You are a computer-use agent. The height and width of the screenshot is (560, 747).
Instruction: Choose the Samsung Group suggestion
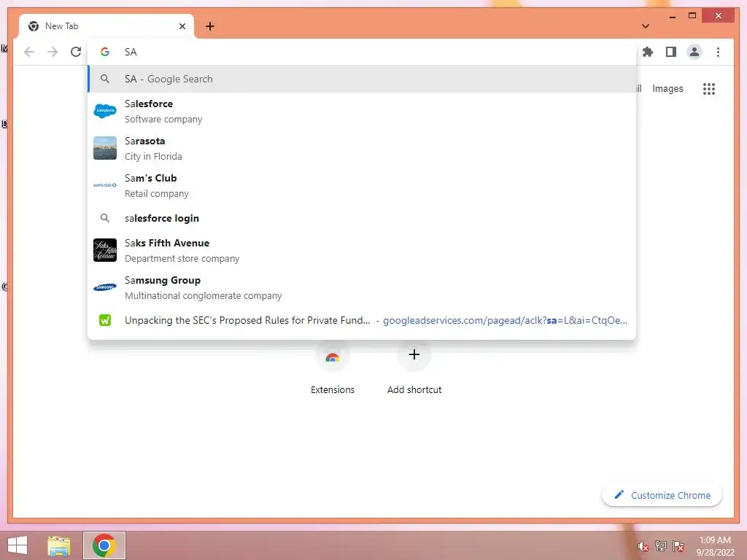coord(362,287)
